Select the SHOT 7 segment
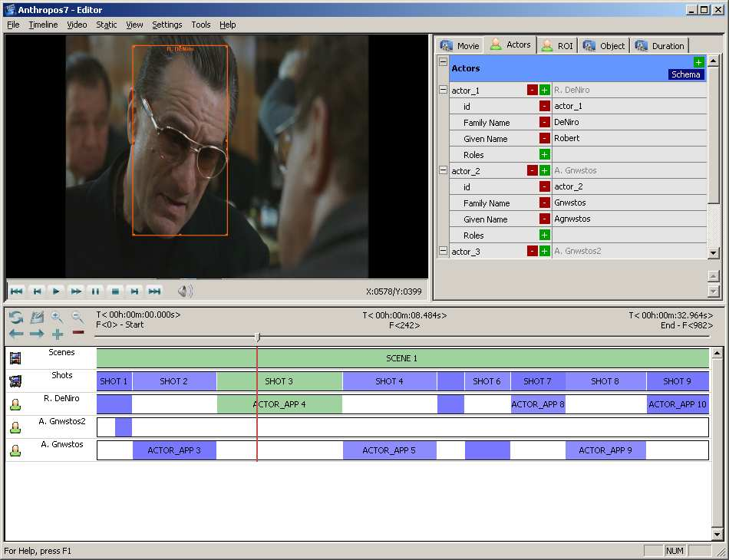This screenshot has height=560, width=729. pos(538,381)
